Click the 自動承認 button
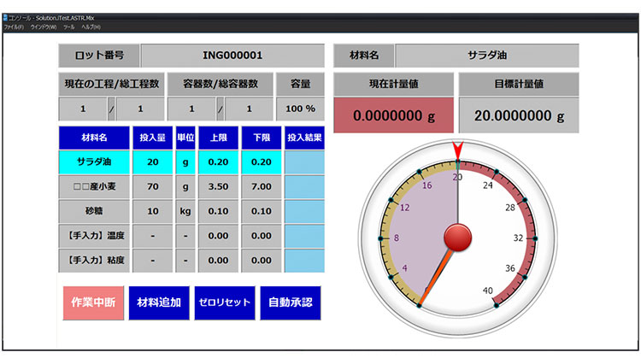Screen dimensions: 641x364 point(291,302)
